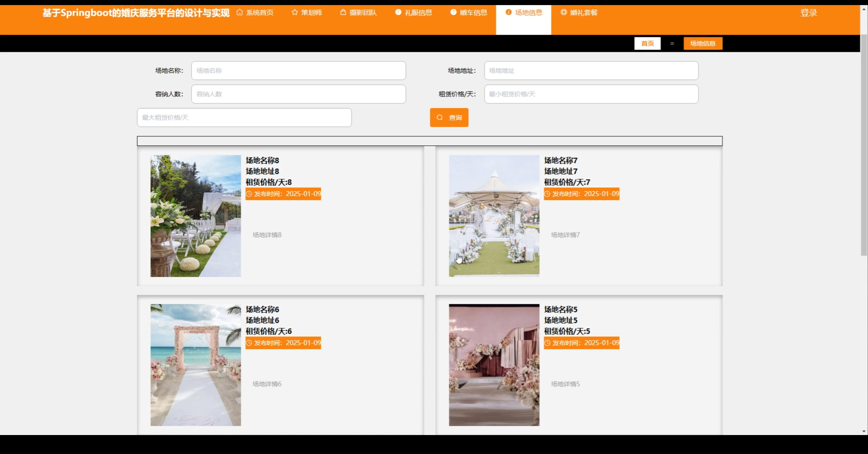Click the clock icon on 场地名称8 card
868x454 pixels.
tap(249, 194)
